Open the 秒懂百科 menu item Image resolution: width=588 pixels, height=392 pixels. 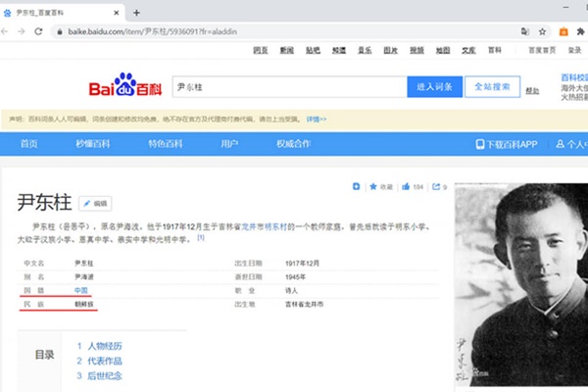tap(93, 144)
